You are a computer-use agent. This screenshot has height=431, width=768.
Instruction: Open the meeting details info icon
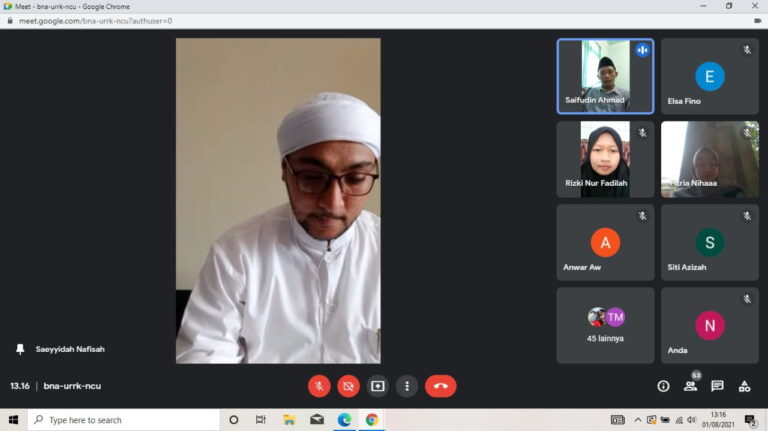(x=663, y=386)
